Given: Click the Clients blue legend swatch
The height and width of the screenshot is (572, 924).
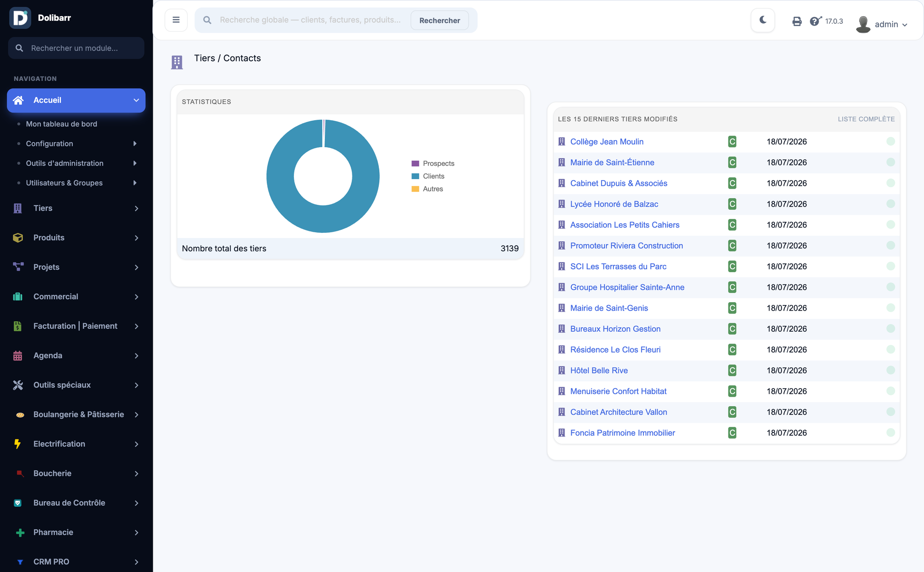Looking at the screenshot, I should pyautogui.click(x=415, y=176).
